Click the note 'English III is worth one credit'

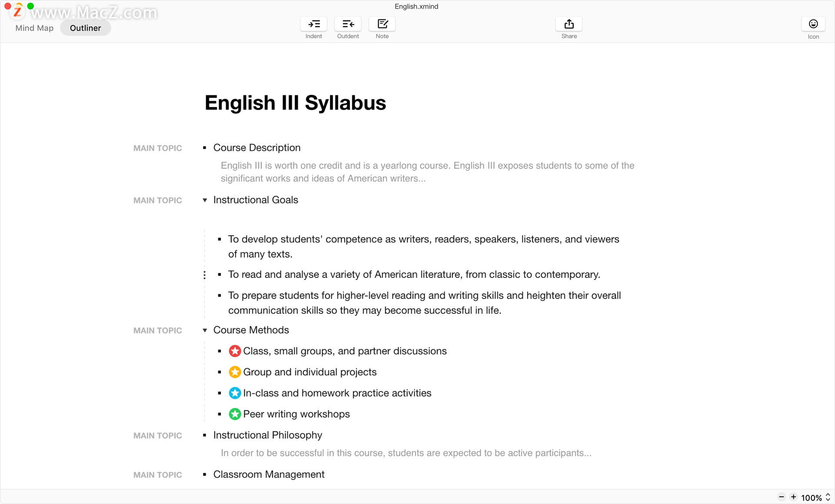[x=428, y=172]
